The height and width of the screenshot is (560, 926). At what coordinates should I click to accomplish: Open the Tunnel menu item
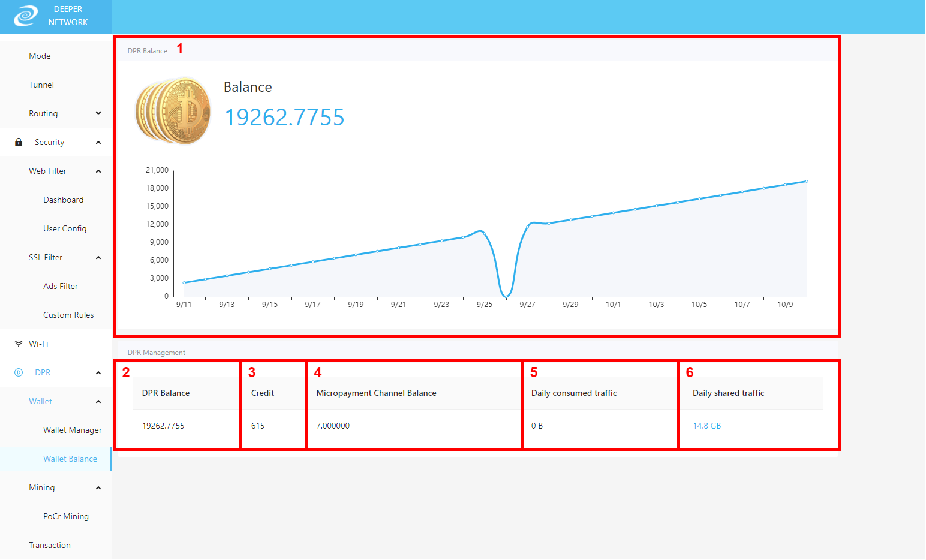click(x=41, y=85)
